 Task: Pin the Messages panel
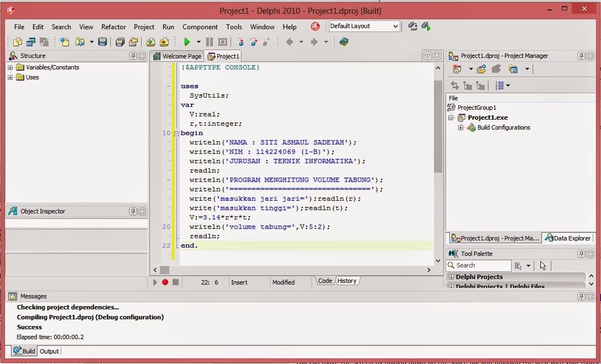tap(581, 297)
